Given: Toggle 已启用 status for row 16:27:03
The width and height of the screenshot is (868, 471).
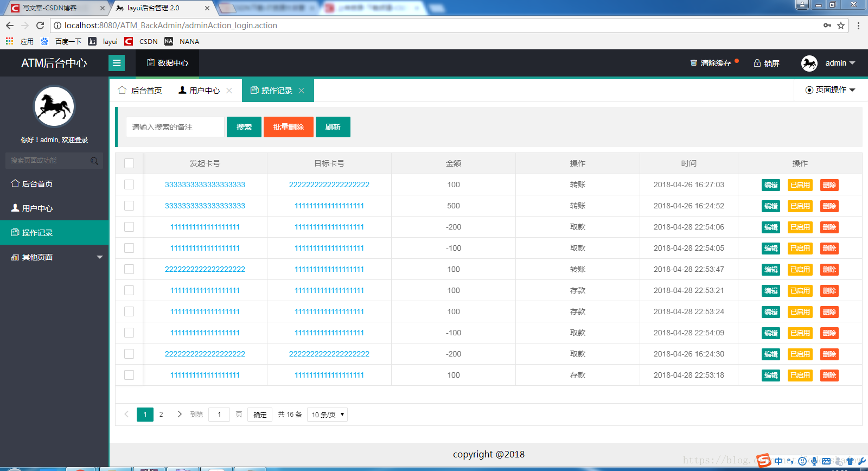Looking at the screenshot, I should pos(800,185).
